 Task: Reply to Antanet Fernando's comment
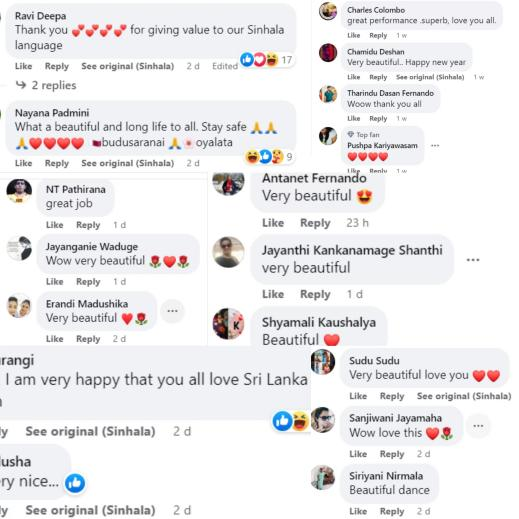point(315,223)
